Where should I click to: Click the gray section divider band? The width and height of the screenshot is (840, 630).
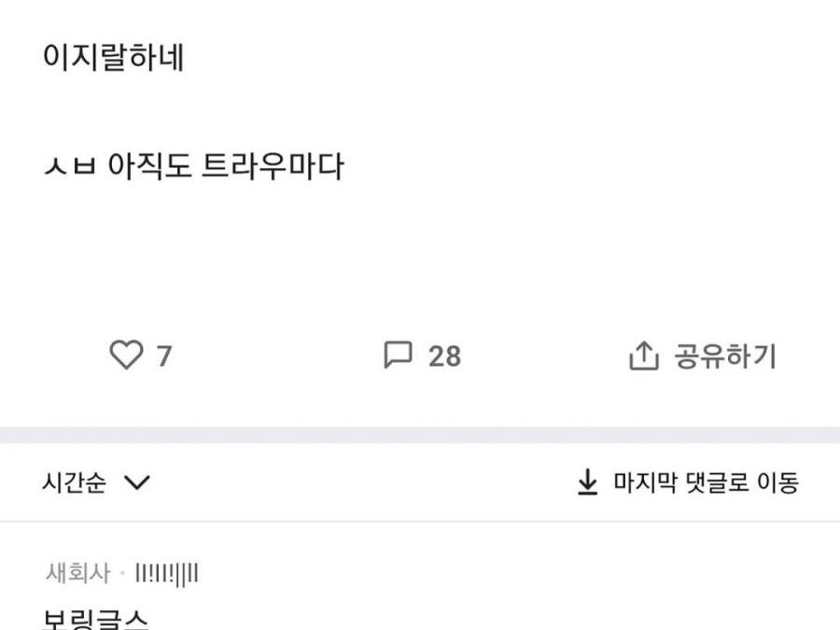coord(420,435)
